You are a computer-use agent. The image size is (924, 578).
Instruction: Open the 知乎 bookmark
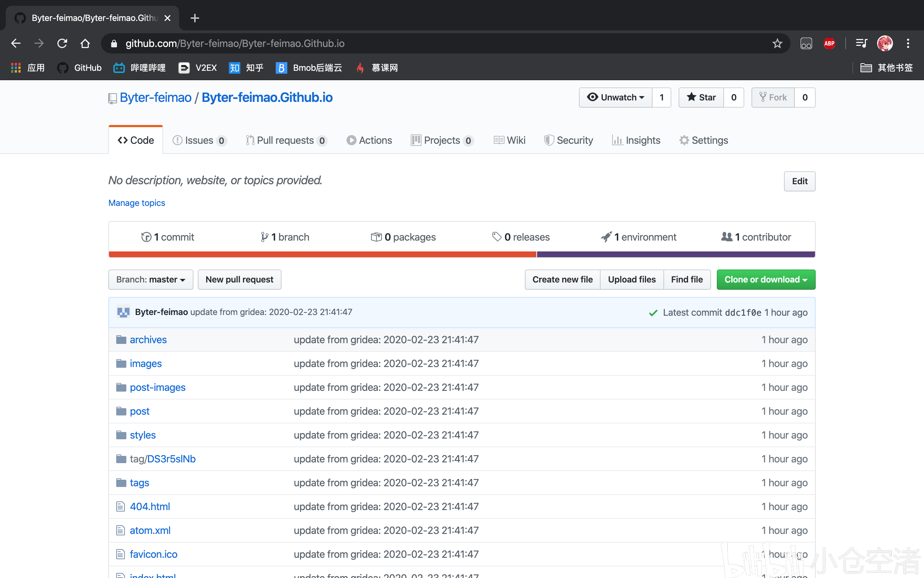(246, 68)
